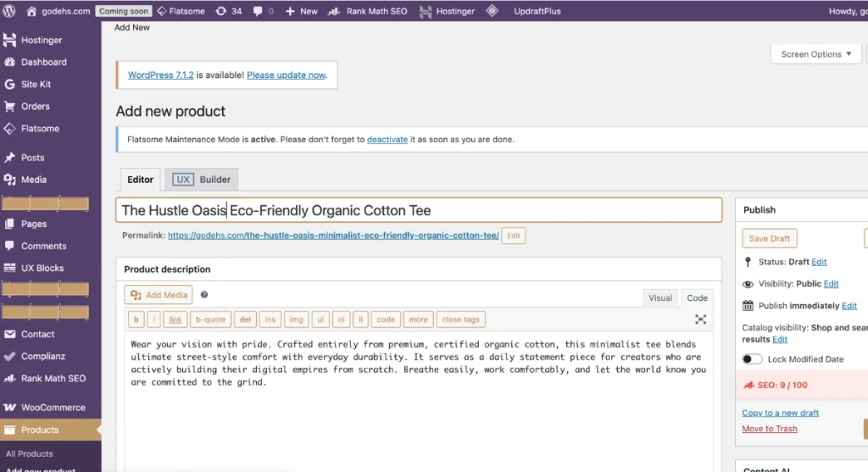Insert a link with link quicktag

coord(175,319)
